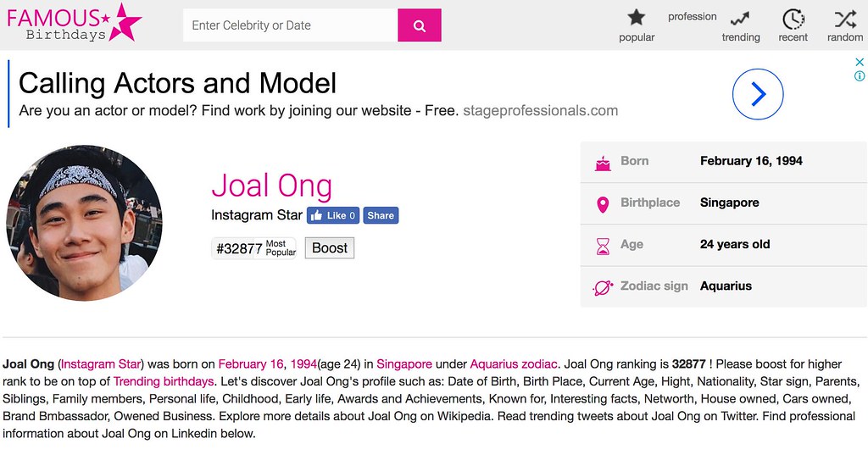Click the magenta search magnifier button
Screen dimensions: 868x455
click(420, 25)
